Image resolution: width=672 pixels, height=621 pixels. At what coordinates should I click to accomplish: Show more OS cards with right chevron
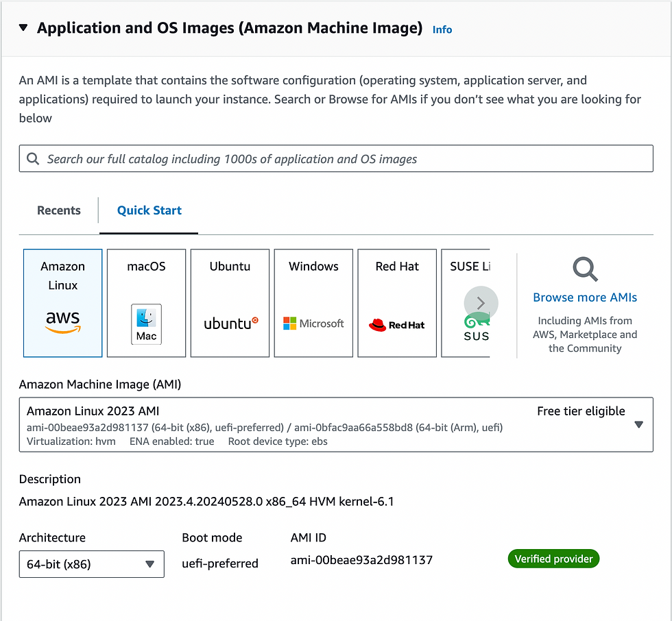click(x=481, y=303)
